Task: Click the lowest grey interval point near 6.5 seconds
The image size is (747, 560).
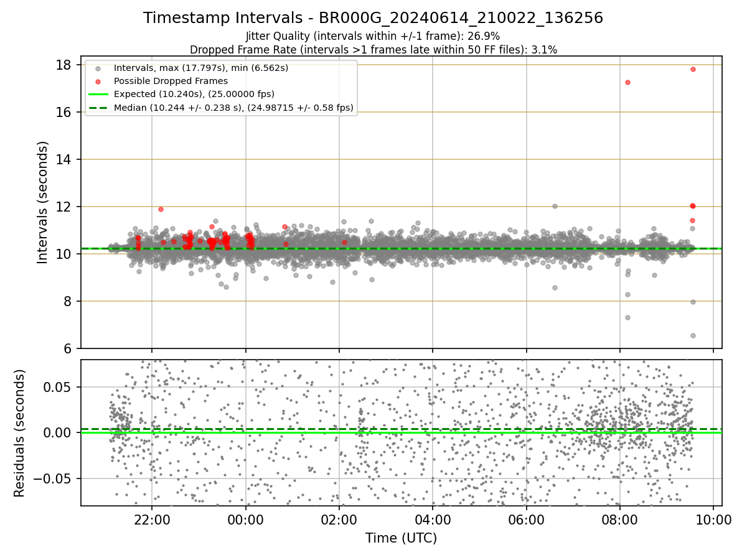Action: [693, 335]
